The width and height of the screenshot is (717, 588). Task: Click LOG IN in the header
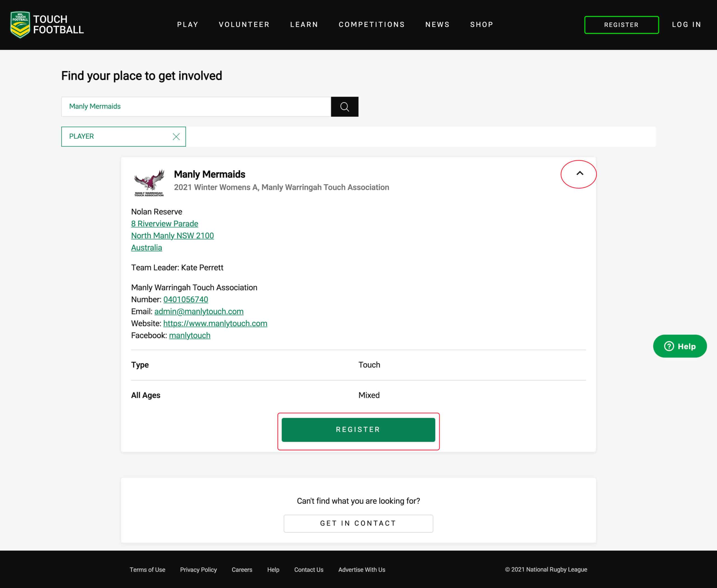coord(686,25)
